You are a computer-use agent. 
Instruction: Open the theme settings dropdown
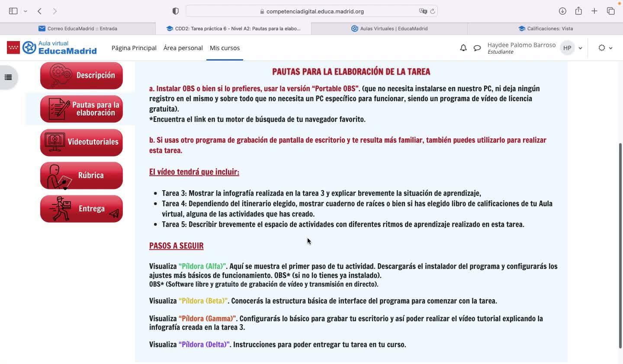click(x=605, y=48)
